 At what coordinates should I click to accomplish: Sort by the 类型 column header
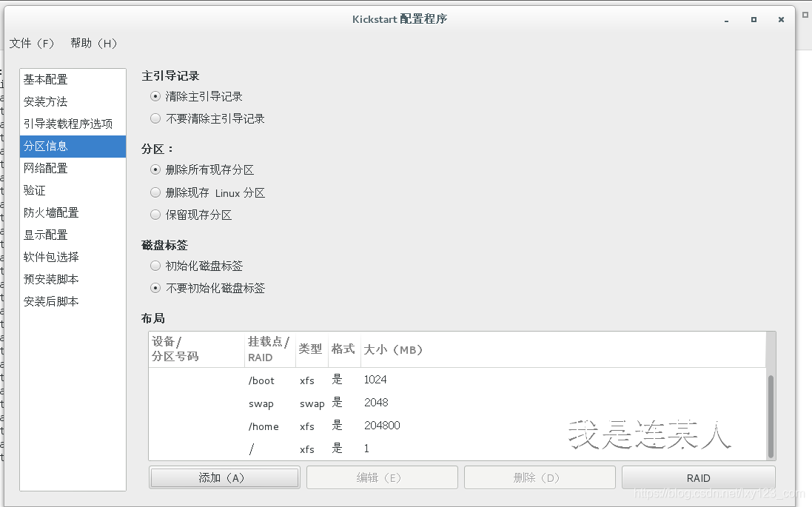pos(311,349)
